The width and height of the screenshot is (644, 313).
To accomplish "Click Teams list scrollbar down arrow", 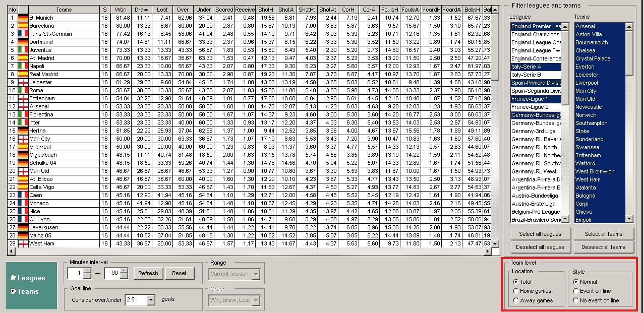I will pos(629,219).
